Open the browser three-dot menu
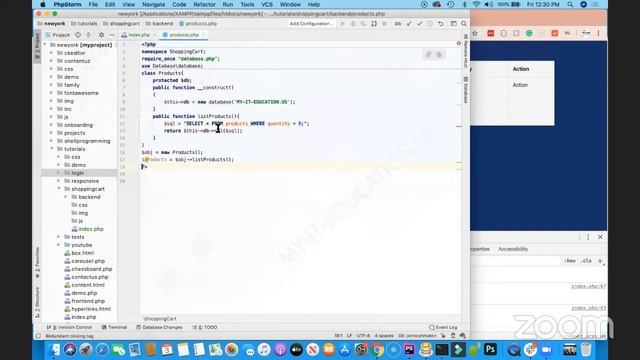 tap(598, 33)
